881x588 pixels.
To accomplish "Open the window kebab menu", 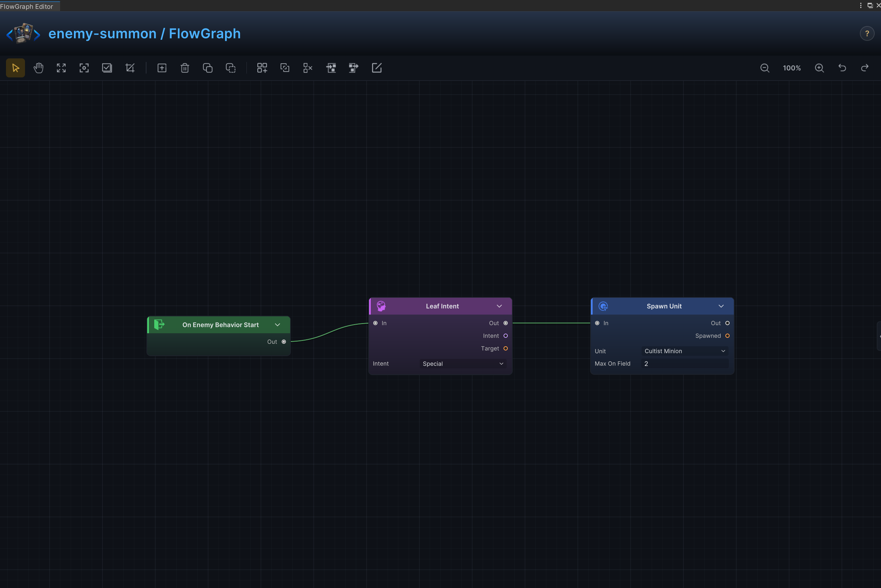I will (x=861, y=5).
